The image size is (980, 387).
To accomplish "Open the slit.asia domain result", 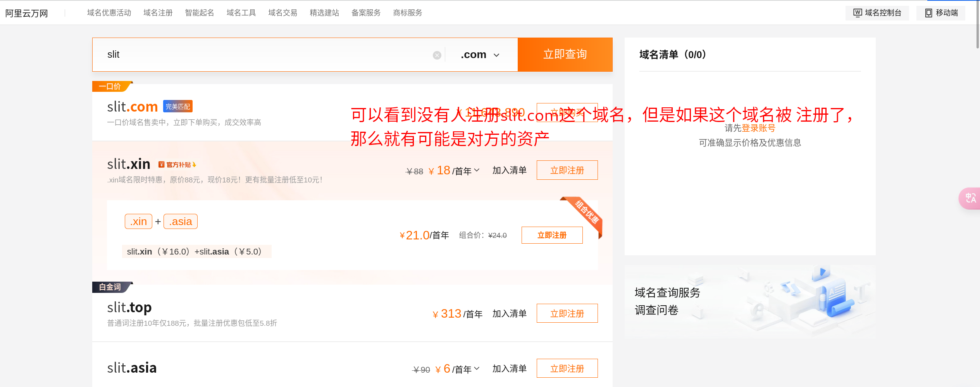I will 132,368.
